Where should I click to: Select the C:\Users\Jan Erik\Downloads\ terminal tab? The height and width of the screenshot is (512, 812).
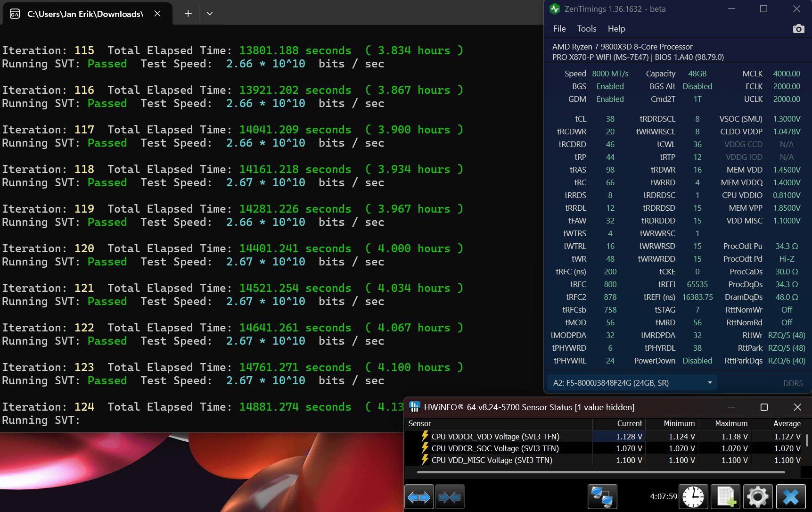pos(88,14)
